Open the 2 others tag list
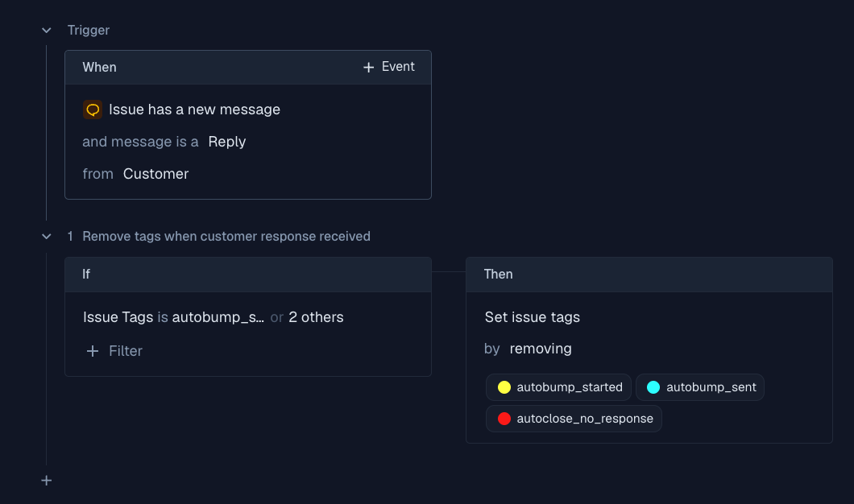854x504 pixels. click(316, 317)
